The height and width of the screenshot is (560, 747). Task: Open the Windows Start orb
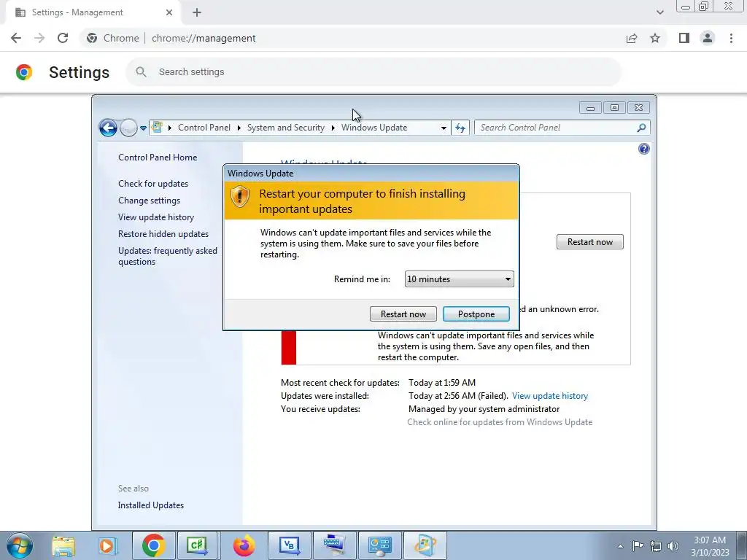[x=19, y=545]
